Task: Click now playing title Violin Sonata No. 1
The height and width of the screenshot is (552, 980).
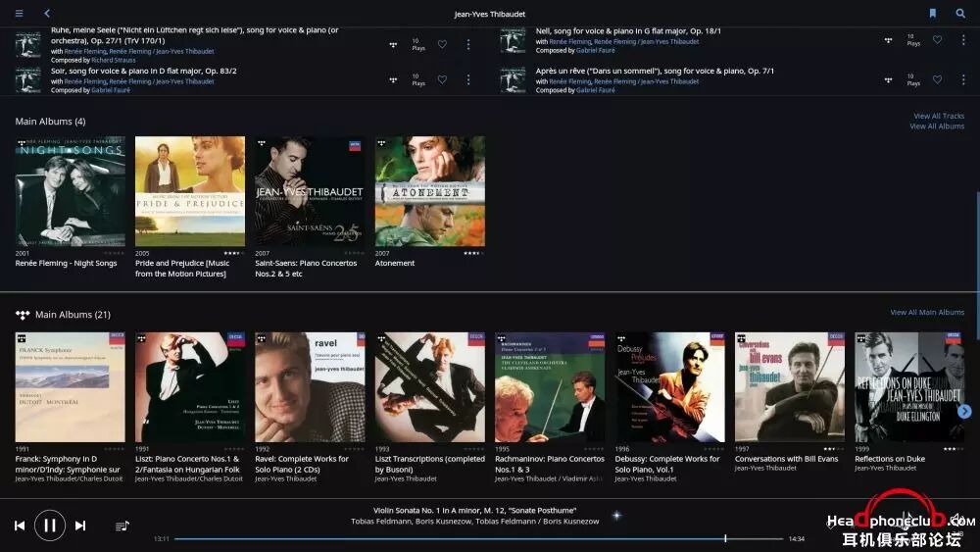Action: pyautogui.click(x=475, y=510)
